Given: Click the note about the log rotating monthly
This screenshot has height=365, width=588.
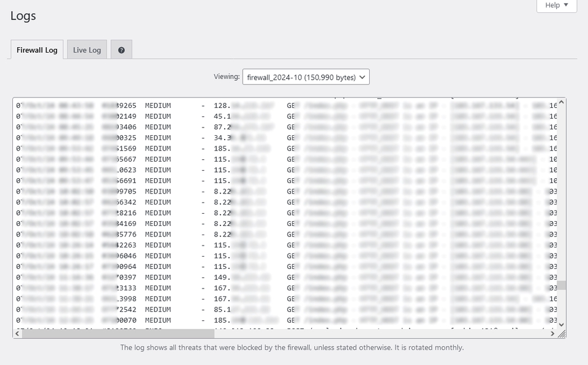Looking at the screenshot, I should tap(292, 347).
